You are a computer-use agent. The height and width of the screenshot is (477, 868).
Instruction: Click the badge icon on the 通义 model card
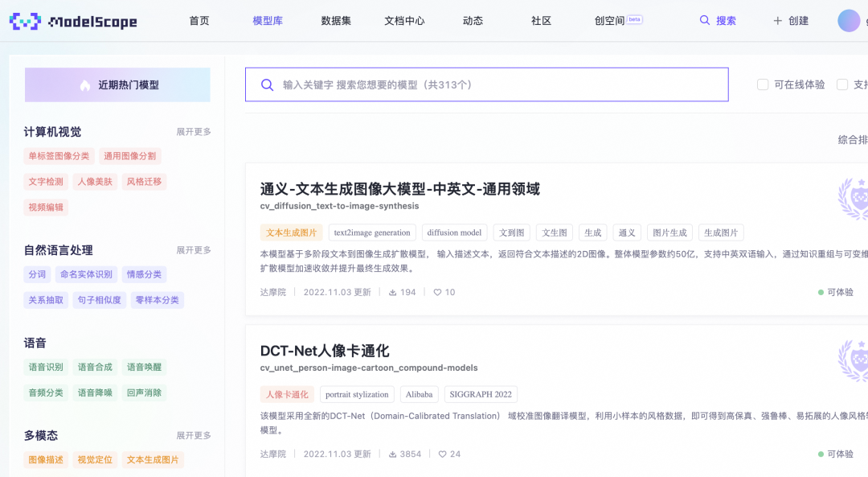click(x=853, y=199)
